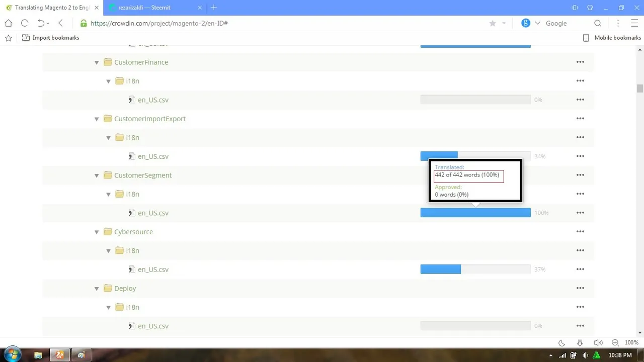Click the file icon of CustomerImportExport en_US.csv
This screenshot has height=362, width=644.
pos(132,156)
